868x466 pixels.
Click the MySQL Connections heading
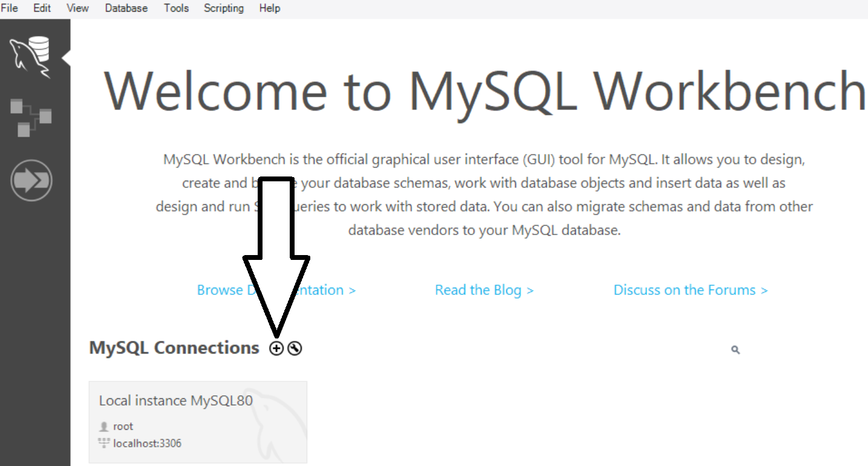point(174,348)
